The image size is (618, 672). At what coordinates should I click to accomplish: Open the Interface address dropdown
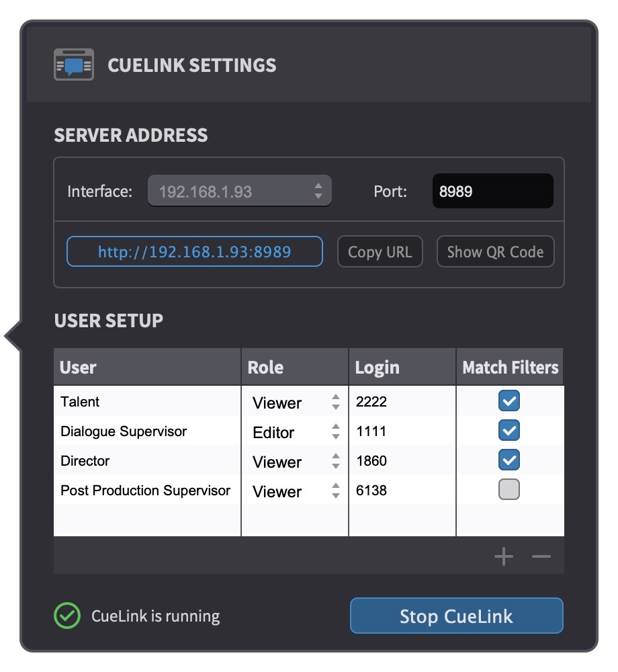[x=240, y=191]
